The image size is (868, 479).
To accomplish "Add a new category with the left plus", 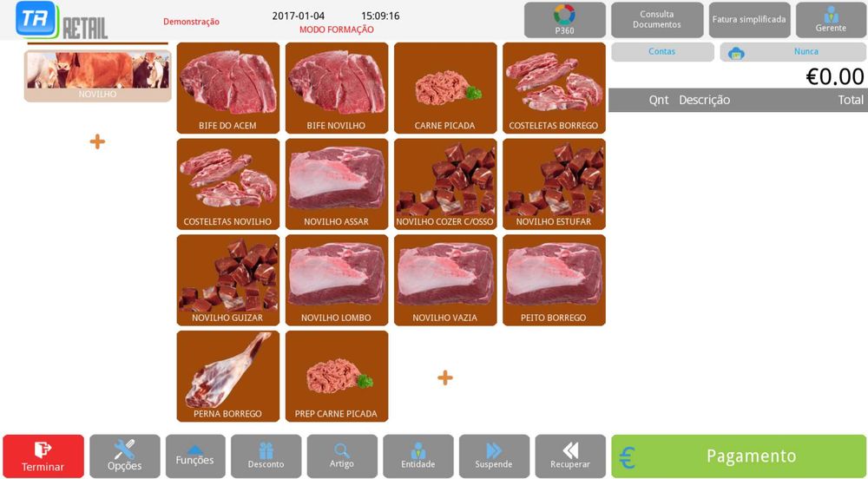I will pos(97,141).
